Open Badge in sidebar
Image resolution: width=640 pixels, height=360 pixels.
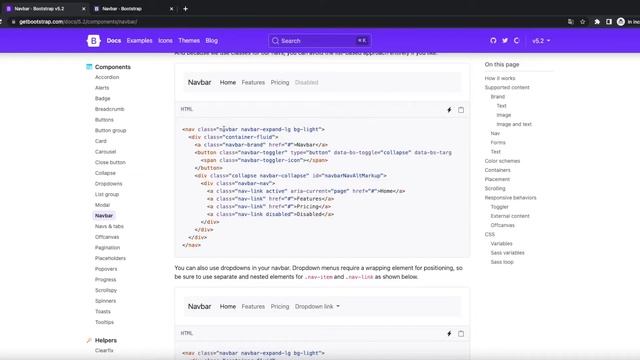[x=102, y=98]
